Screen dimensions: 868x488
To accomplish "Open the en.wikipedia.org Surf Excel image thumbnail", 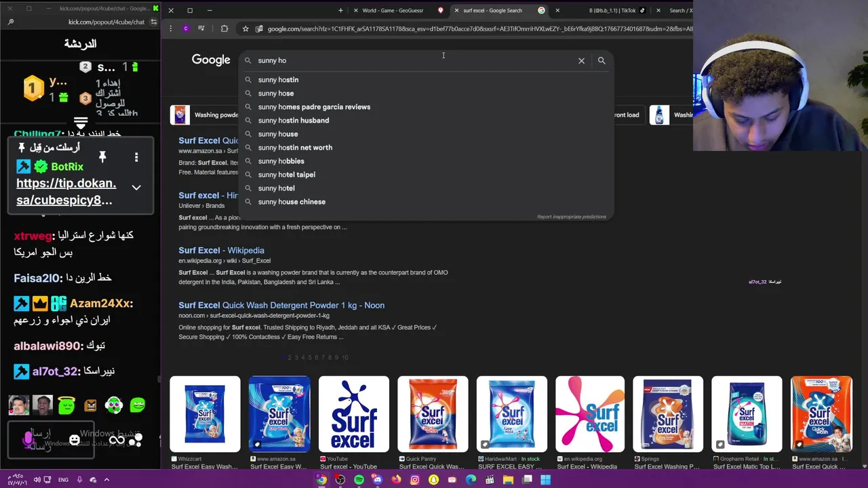I will pos(590,414).
